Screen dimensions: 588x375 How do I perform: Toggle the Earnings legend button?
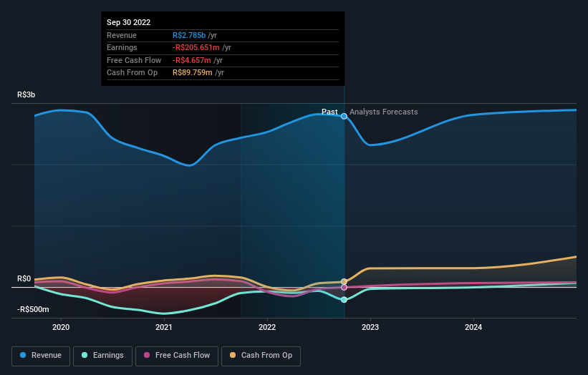[102, 356]
